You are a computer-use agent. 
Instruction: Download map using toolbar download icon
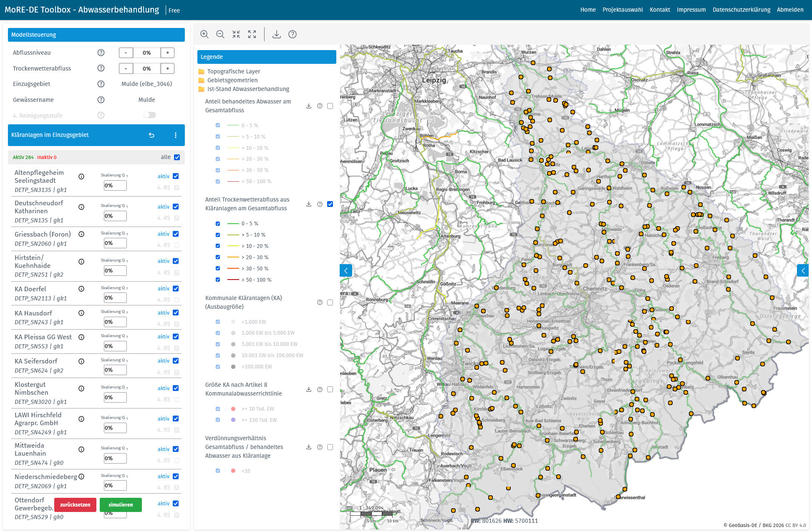click(x=276, y=34)
